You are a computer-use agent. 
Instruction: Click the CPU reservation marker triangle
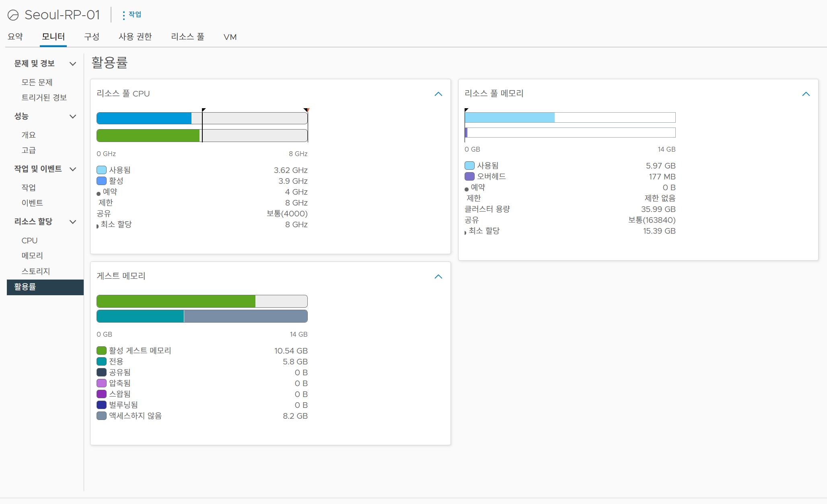[x=204, y=110]
